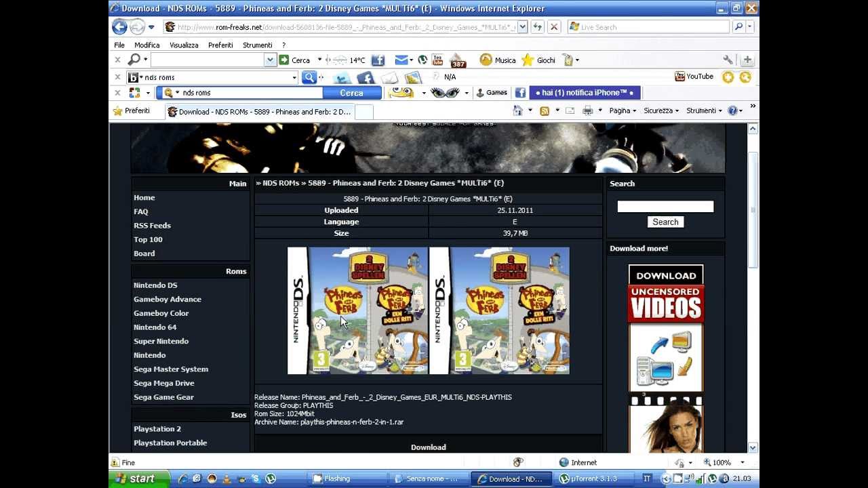868x488 pixels.
Task: Click the Twitter bird icon in second toolbar
Action: 342,77
